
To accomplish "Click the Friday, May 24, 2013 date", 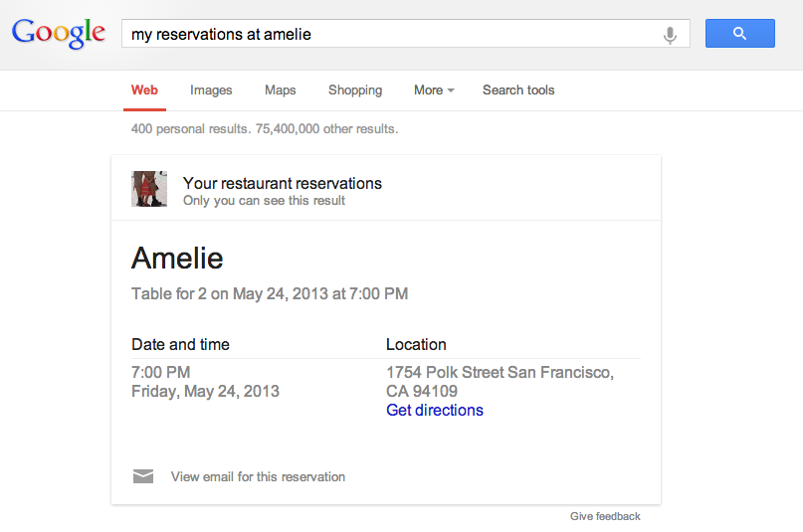I will coord(205,391).
